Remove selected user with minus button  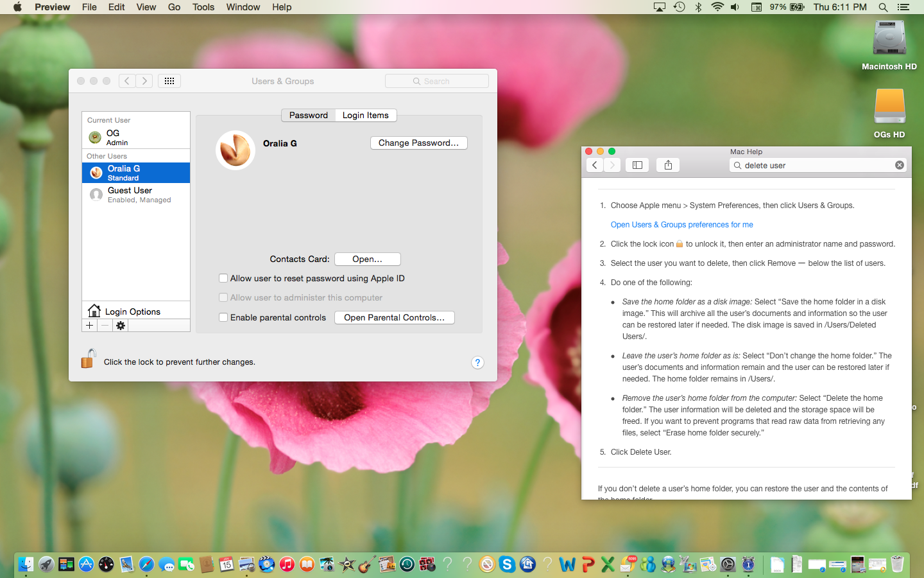click(105, 326)
